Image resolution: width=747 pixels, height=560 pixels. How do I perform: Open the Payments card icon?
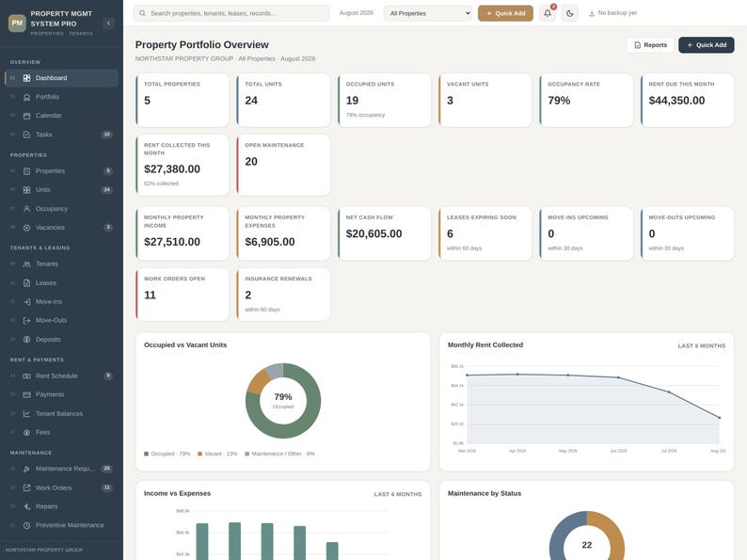26,394
